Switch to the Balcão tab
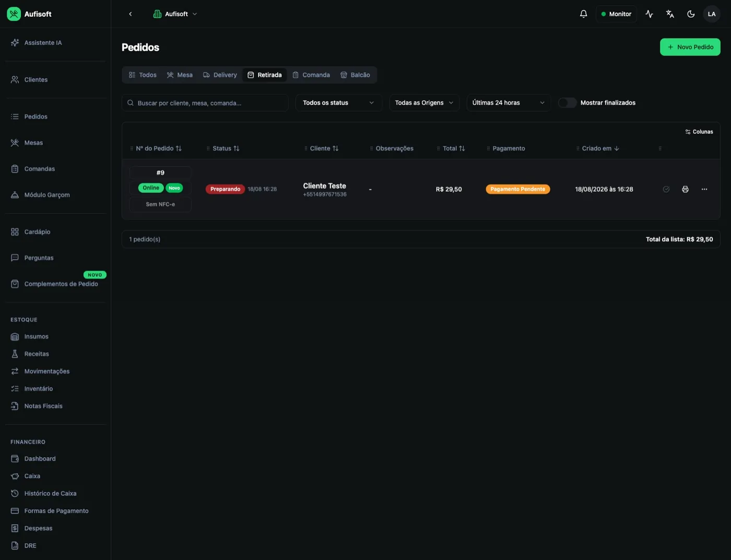The image size is (731, 560). click(355, 75)
